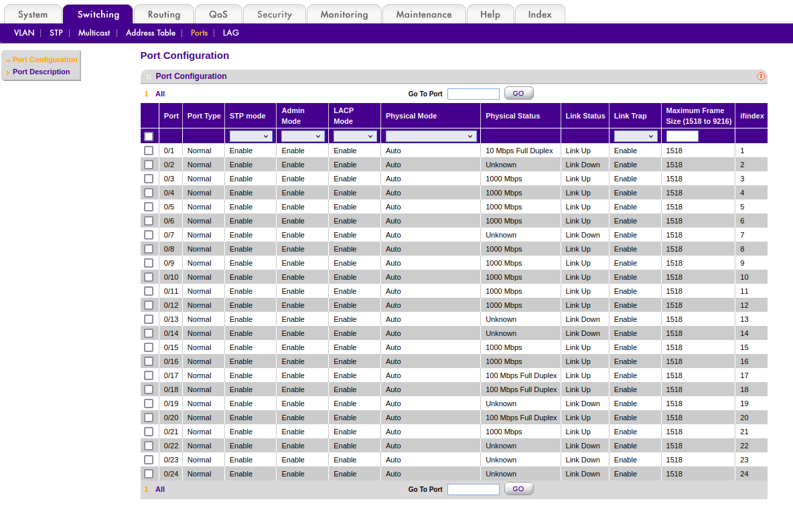Open Port Description in the sidebar
Image resolution: width=793 pixels, height=532 pixels.
click(x=41, y=72)
